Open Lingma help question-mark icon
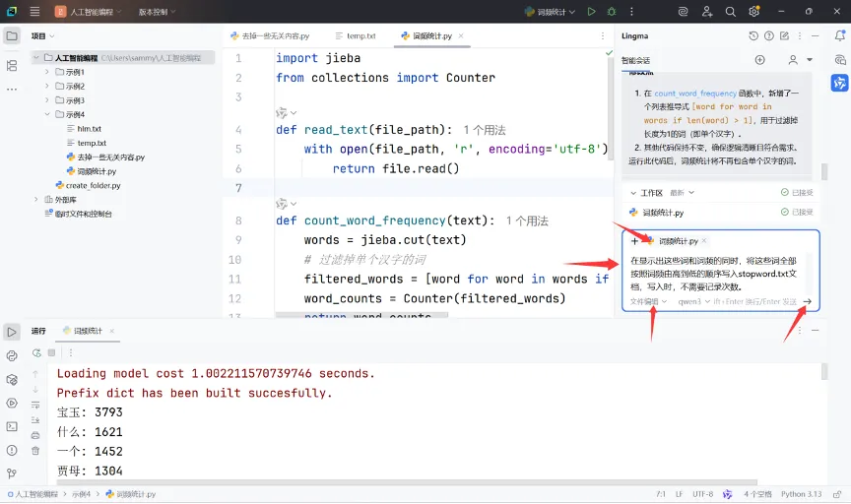The image size is (851, 504). [769, 35]
